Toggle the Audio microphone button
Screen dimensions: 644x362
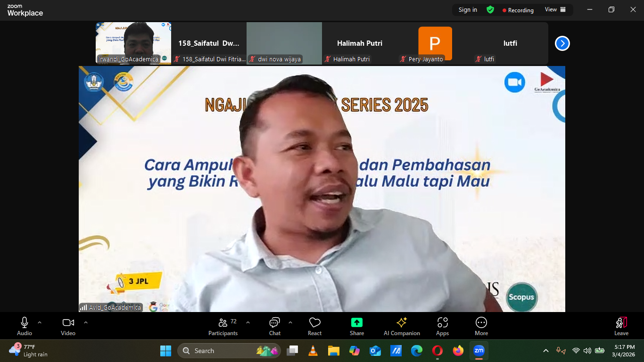click(25, 323)
